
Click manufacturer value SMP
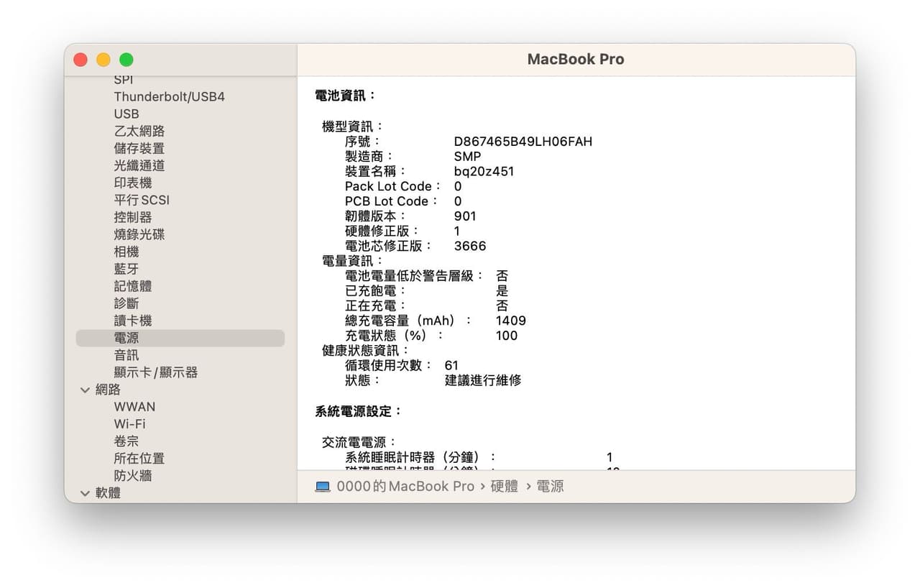467,157
